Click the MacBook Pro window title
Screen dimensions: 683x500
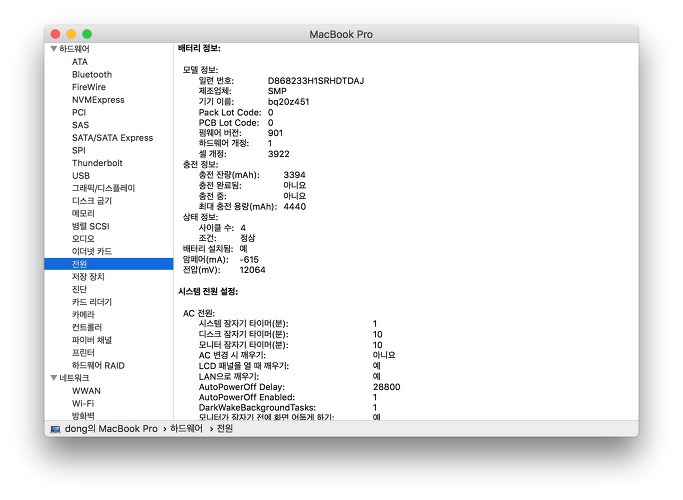(x=341, y=34)
